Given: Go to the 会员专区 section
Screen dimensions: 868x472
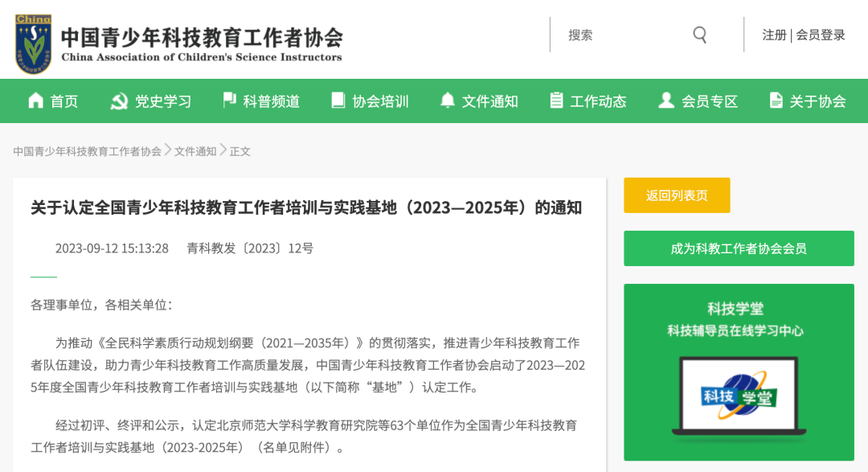Looking at the screenshot, I should click(710, 101).
